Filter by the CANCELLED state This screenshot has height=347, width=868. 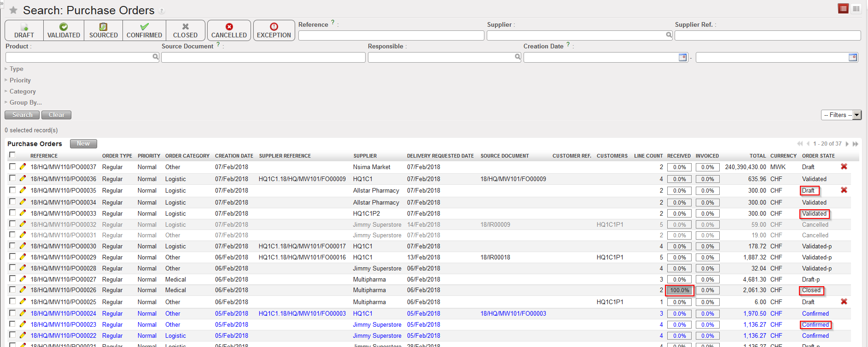229,30
